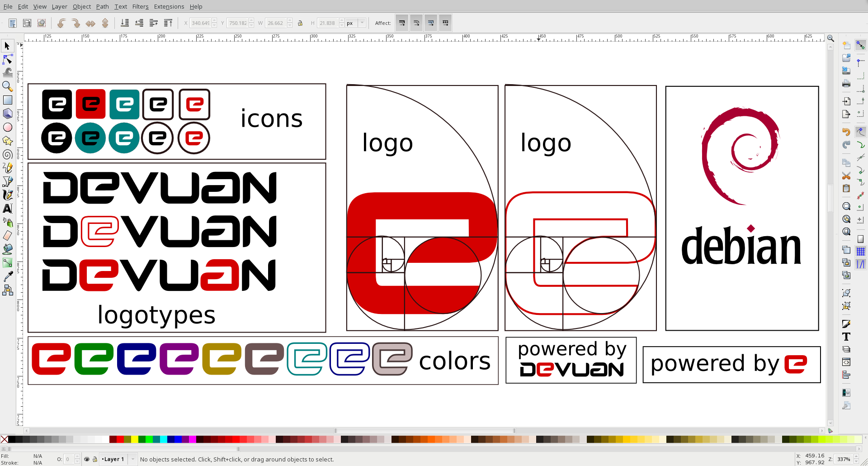Select the Ellipse circle tool
The image size is (868, 466).
click(7, 127)
